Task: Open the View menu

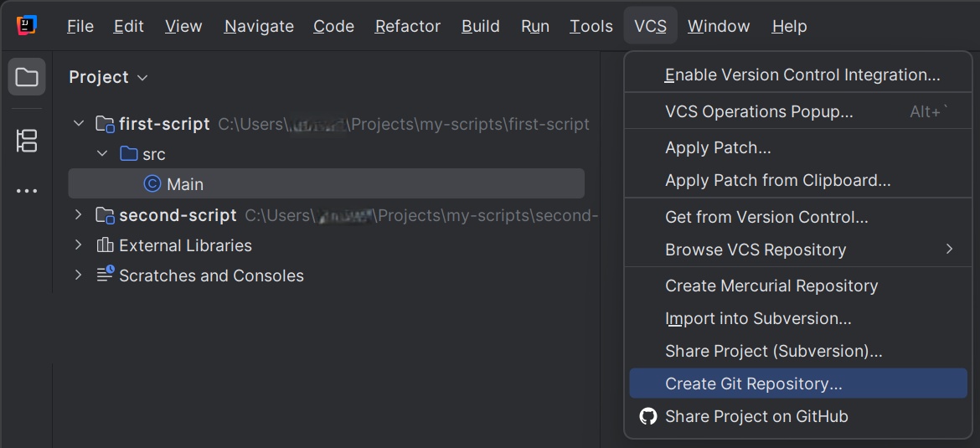Action: [x=183, y=26]
